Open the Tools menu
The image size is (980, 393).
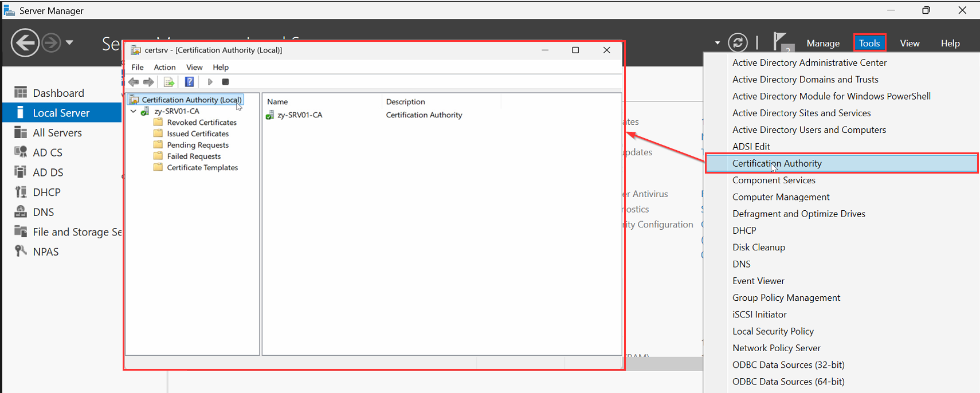point(869,43)
